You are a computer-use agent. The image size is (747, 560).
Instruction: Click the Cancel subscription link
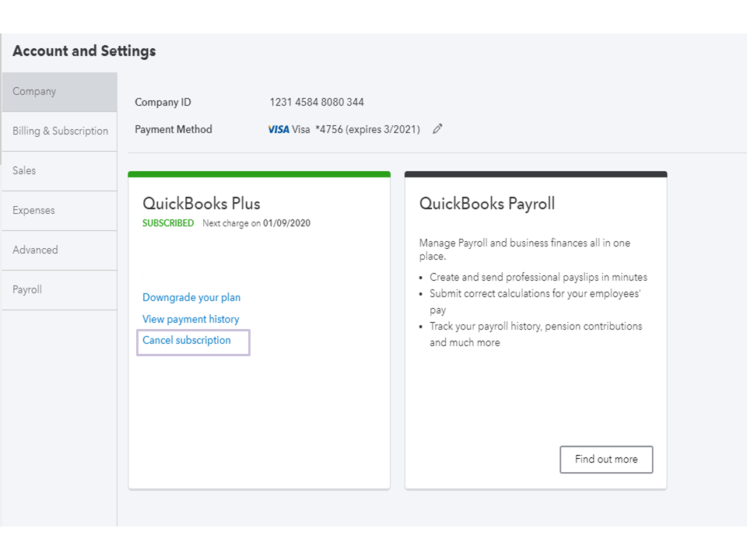(x=187, y=341)
